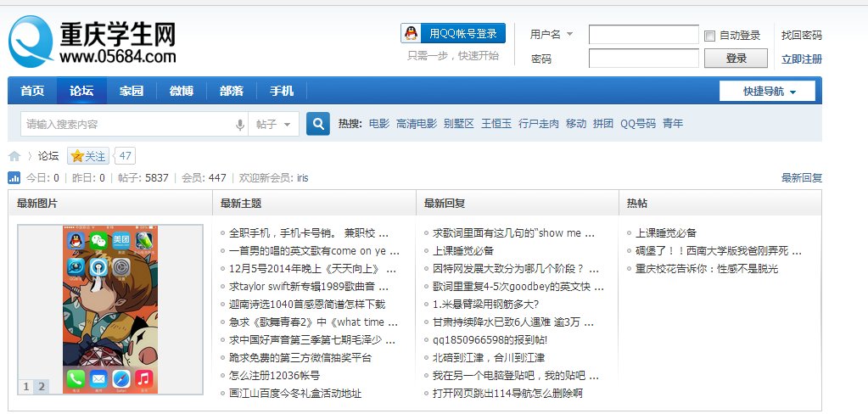
Task: Open topic 急求《歌舞青春2》中
Action: (x=313, y=322)
